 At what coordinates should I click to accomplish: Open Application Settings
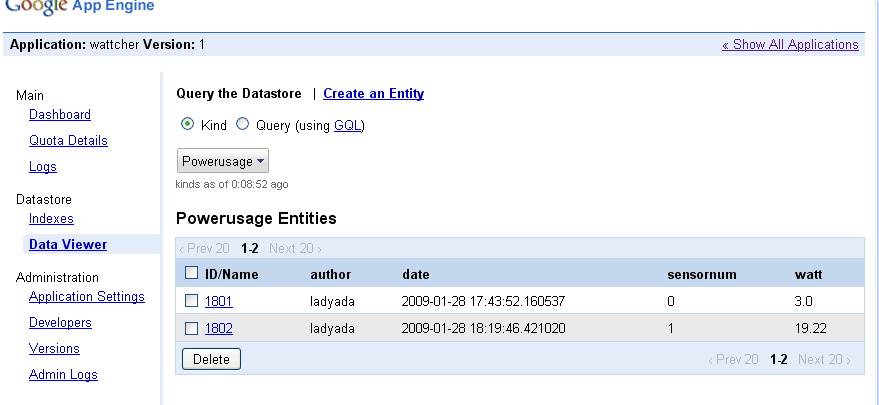tap(87, 297)
